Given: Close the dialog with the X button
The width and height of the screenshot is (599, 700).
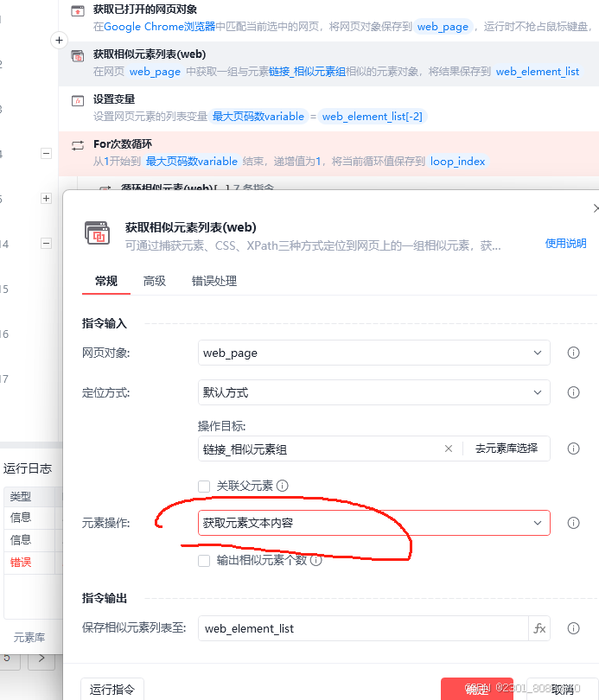Looking at the screenshot, I should [596, 208].
